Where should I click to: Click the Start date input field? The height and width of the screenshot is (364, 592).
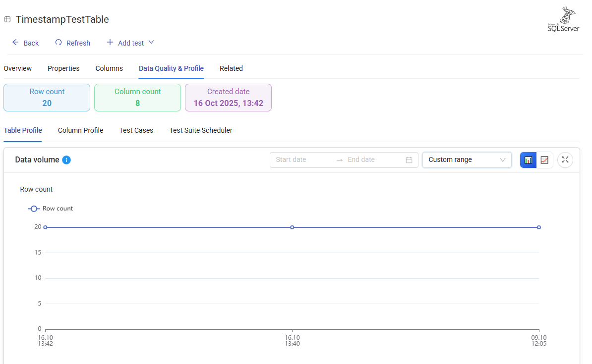point(302,160)
